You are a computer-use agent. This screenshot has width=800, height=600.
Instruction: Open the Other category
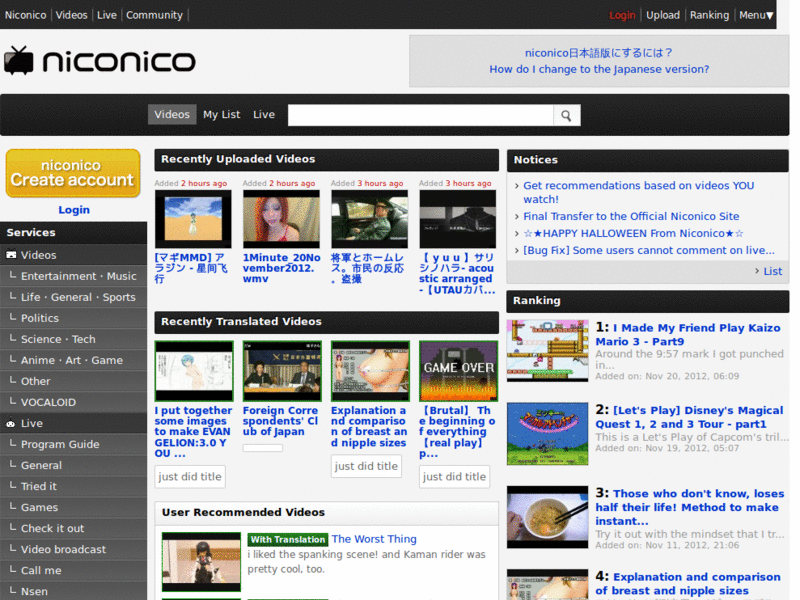point(73,381)
